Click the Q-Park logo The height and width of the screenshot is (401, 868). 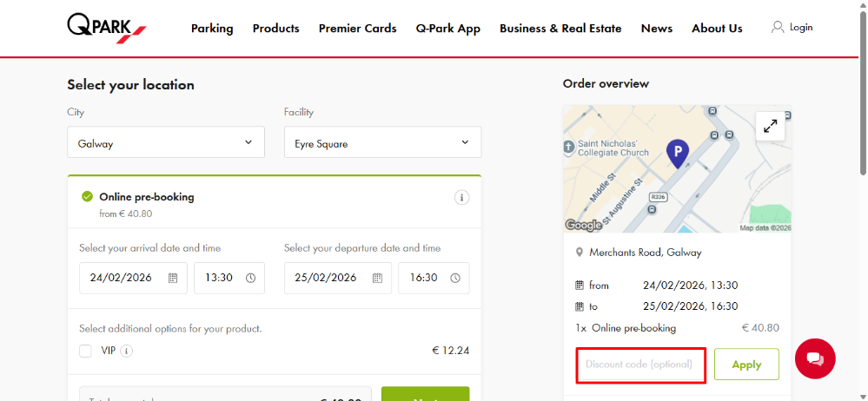click(107, 28)
